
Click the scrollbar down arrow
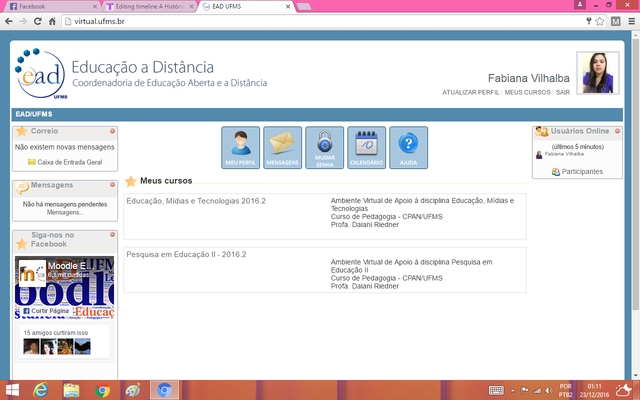coord(636,375)
